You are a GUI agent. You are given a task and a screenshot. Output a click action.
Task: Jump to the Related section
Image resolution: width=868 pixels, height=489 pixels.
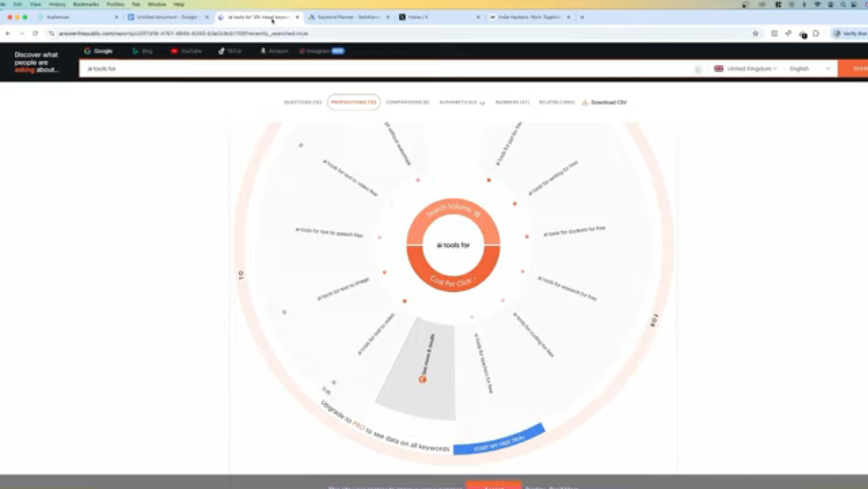(x=557, y=102)
